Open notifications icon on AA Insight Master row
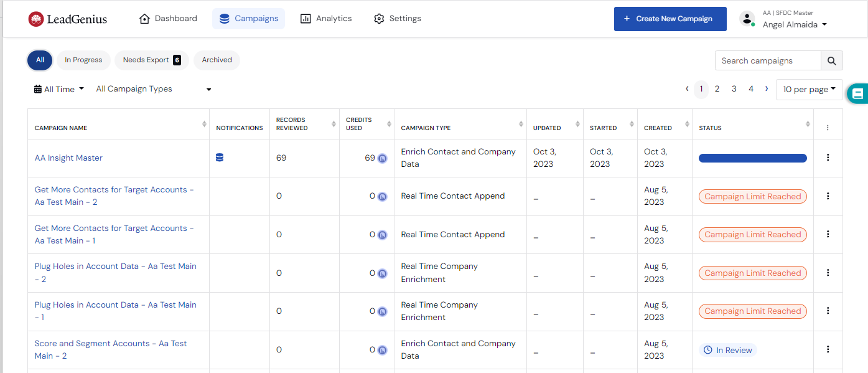868x373 pixels. (x=219, y=157)
